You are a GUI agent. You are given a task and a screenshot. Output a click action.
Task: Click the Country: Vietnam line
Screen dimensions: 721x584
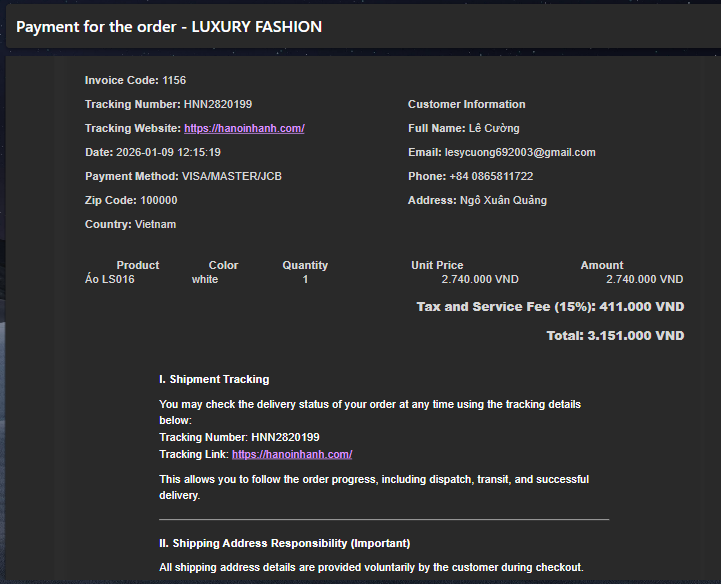point(130,224)
